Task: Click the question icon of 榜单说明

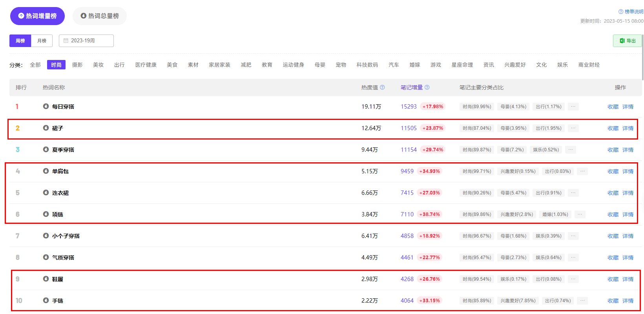Action: click(x=621, y=12)
